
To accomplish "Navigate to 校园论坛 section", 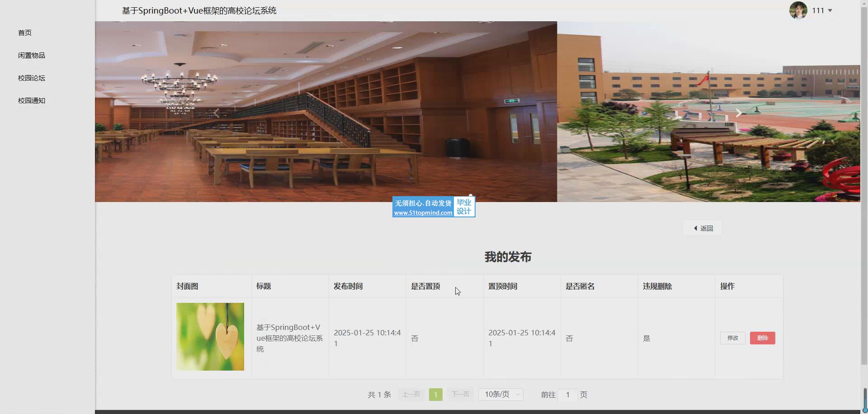I will coord(32,78).
